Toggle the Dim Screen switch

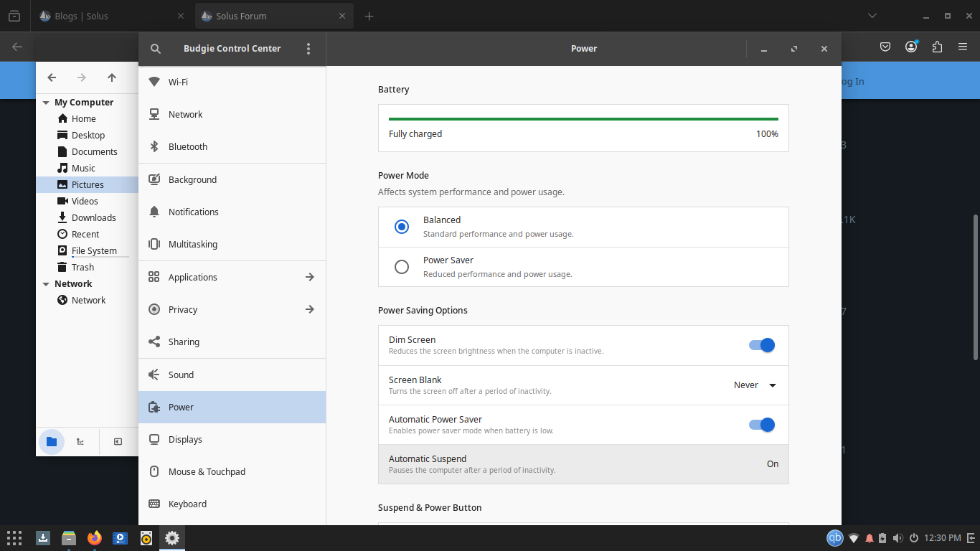[761, 345]
